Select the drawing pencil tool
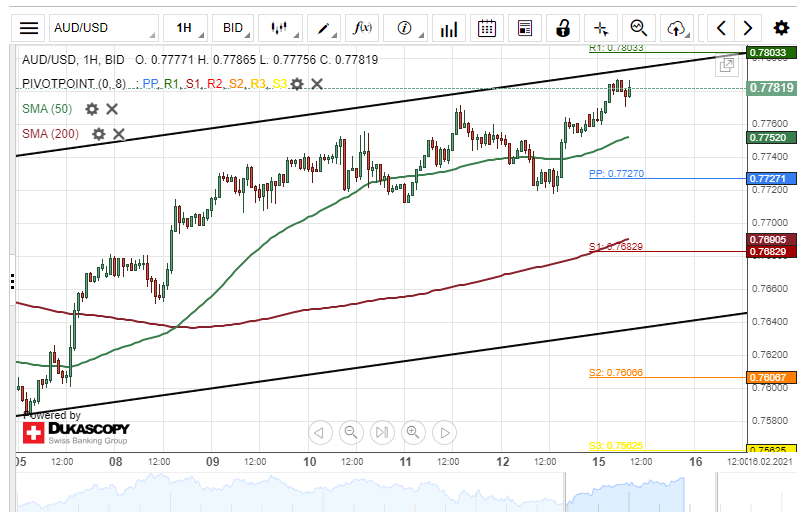This screenshot has height=521, width=805. pos(323,28)
